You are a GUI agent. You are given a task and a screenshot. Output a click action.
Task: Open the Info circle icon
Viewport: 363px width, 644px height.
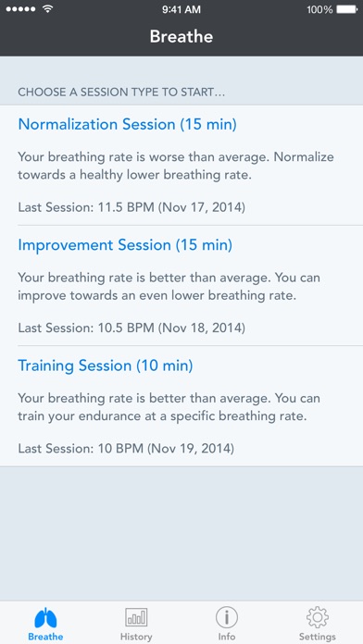227,617
